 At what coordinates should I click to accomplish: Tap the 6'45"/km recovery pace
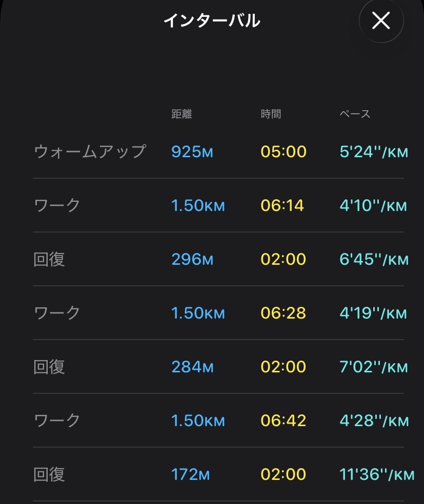[x=374, y=260]
